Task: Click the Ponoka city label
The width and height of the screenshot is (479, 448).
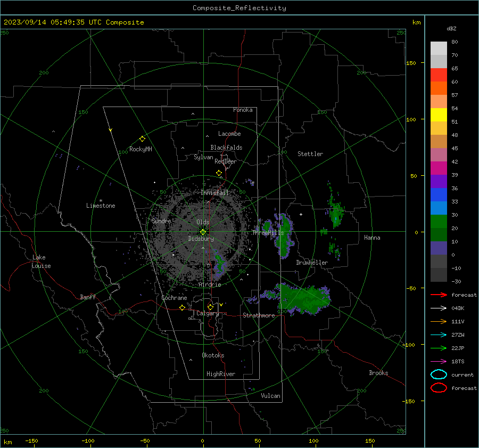Action: (x=243, y=110)
